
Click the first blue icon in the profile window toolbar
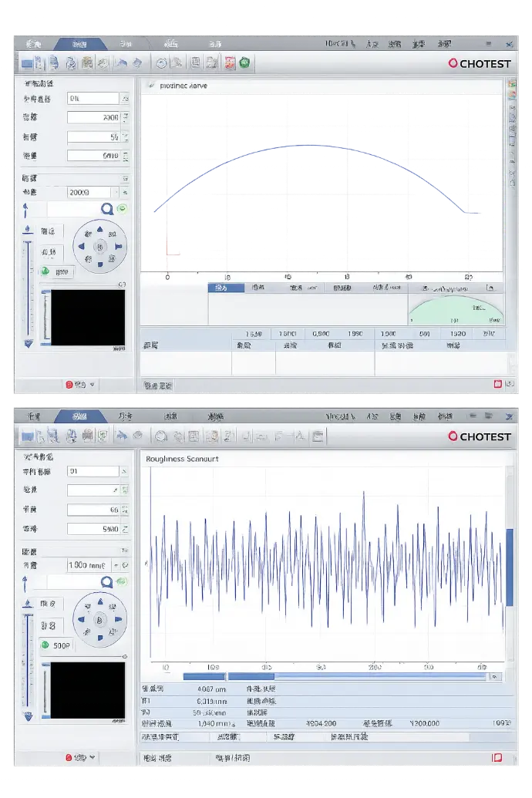(x=29, y=63)
